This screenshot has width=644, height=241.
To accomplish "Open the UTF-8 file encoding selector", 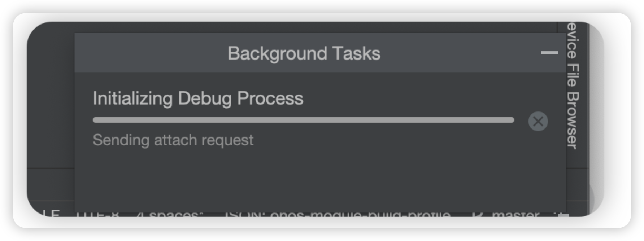I will (x=97, y=214).
